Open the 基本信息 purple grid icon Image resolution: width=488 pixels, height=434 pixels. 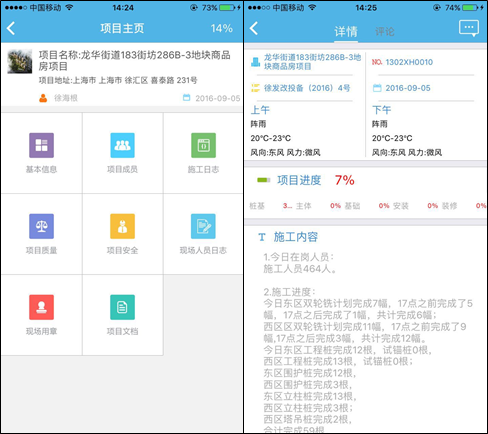click(41, 145)
